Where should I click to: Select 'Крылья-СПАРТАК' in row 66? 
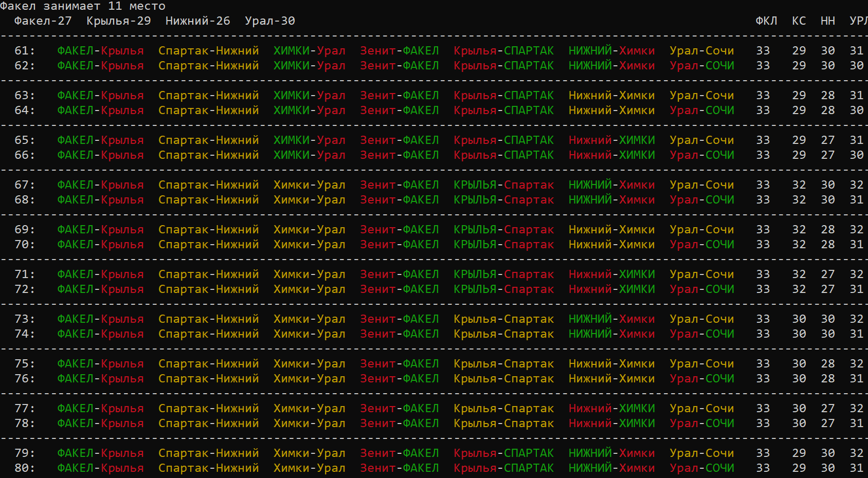click(504, 155)
